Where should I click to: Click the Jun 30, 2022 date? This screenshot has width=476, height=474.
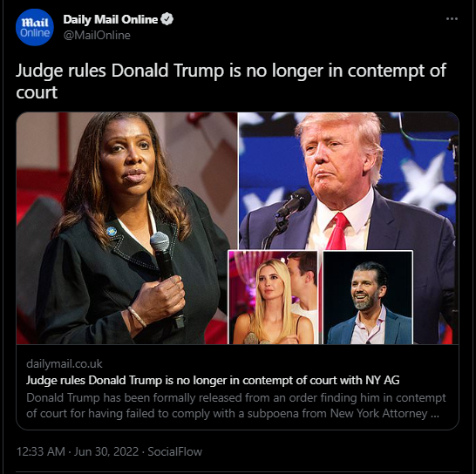[106, 451]
